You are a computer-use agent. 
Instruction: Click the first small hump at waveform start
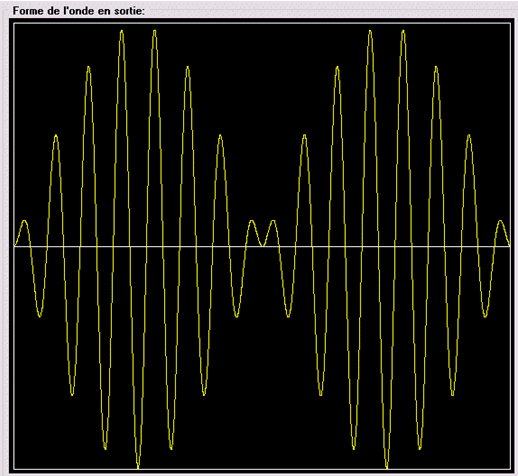tap(24, 221)
